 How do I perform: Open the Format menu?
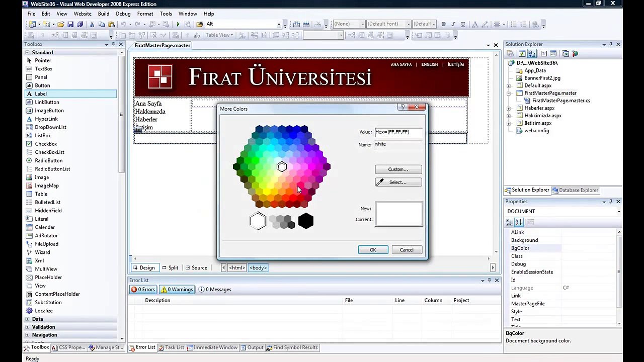pos(145,14)
